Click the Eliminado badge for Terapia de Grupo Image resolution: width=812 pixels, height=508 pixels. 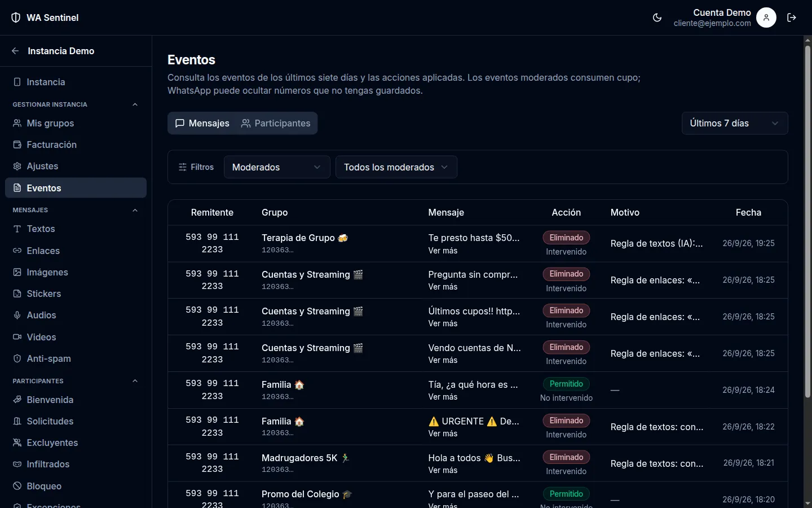566,238
